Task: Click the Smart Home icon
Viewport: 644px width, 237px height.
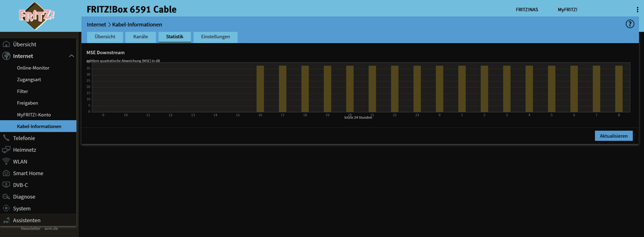Action: [x=6, y=173]
